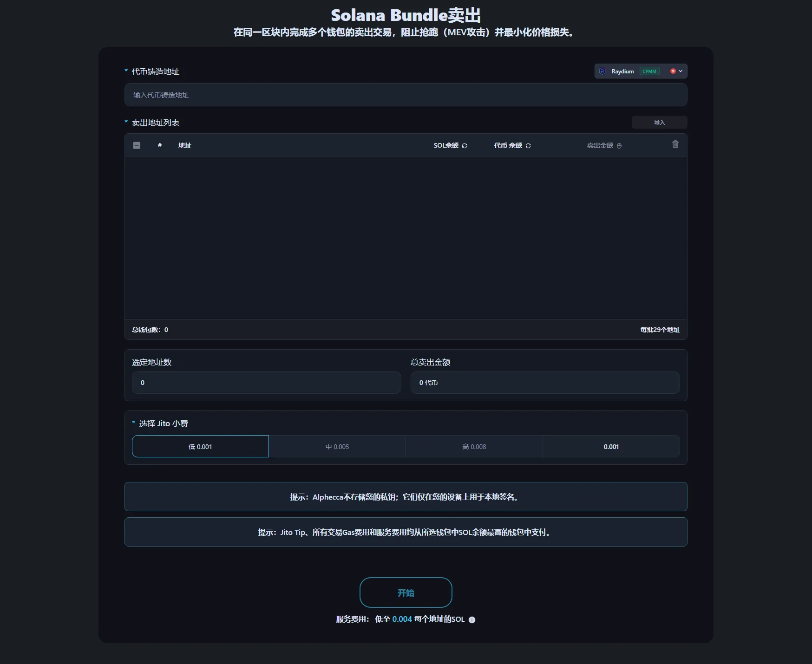Viewport: 812px width, 664px height.
Task: Click the 导入 import button
Action: click(659, 122)
